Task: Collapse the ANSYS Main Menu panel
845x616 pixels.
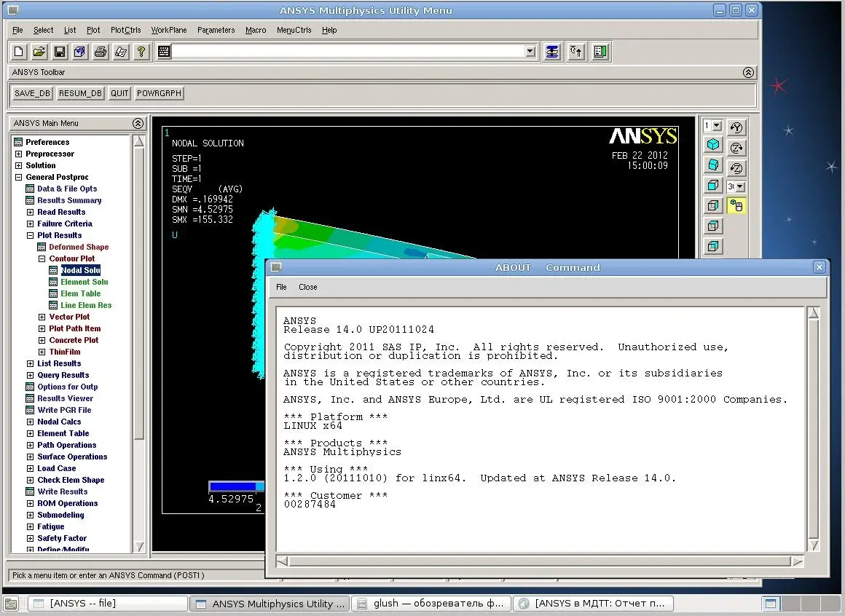Action: click(x=138, y=123)
